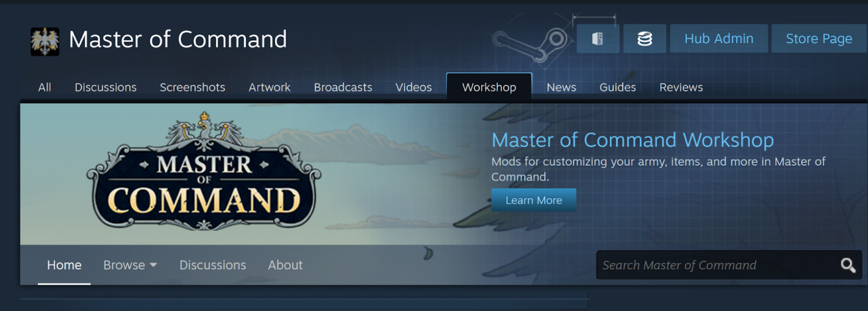Viewport: 868px width, 311px height.
Task: Open the News tab
Action: [x=561, y=87]
